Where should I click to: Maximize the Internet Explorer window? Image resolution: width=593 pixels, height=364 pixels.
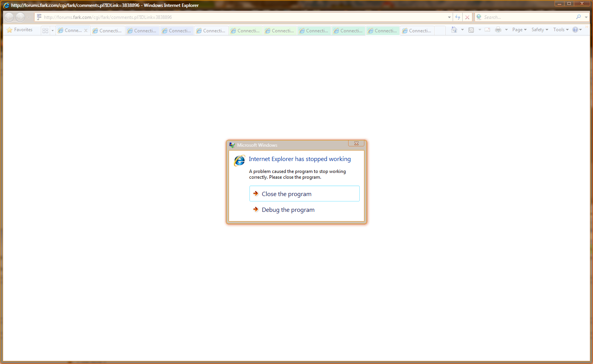(569, 3)
